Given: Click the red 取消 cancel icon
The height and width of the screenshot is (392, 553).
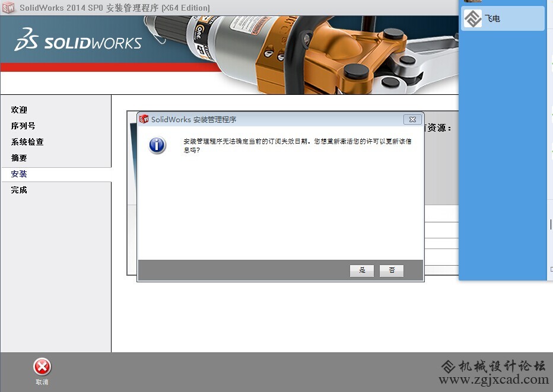Looking at the screenshot, I should point(42,367).
